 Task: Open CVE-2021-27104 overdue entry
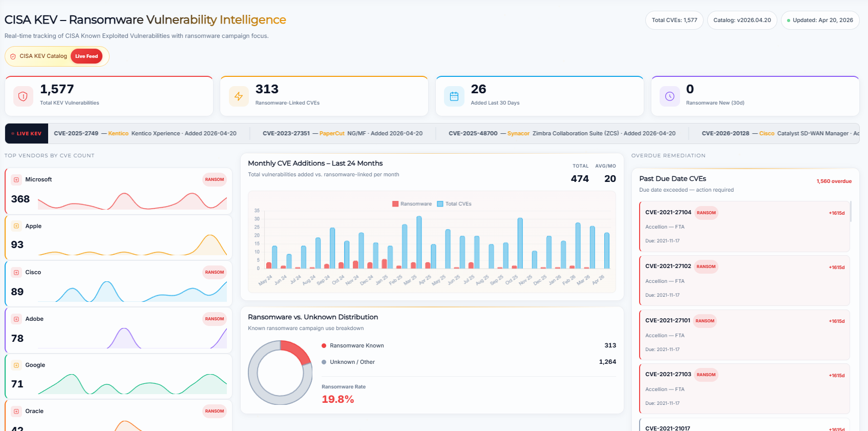tap(745, 227)
